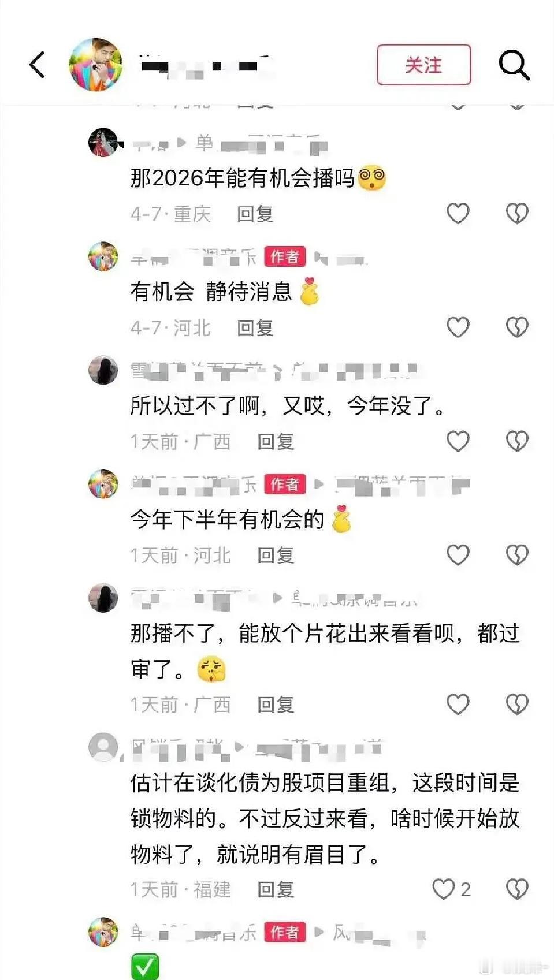Reply to 今年下半年有机会的 comment
Viewport: 554px width, 980px height.
[276, 556]
